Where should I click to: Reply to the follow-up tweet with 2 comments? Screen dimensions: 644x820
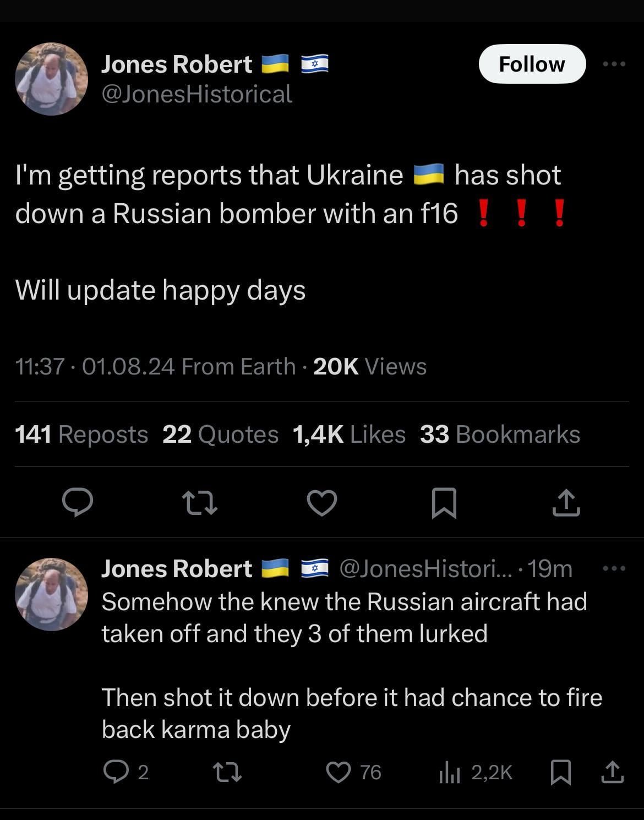point(116,772)
